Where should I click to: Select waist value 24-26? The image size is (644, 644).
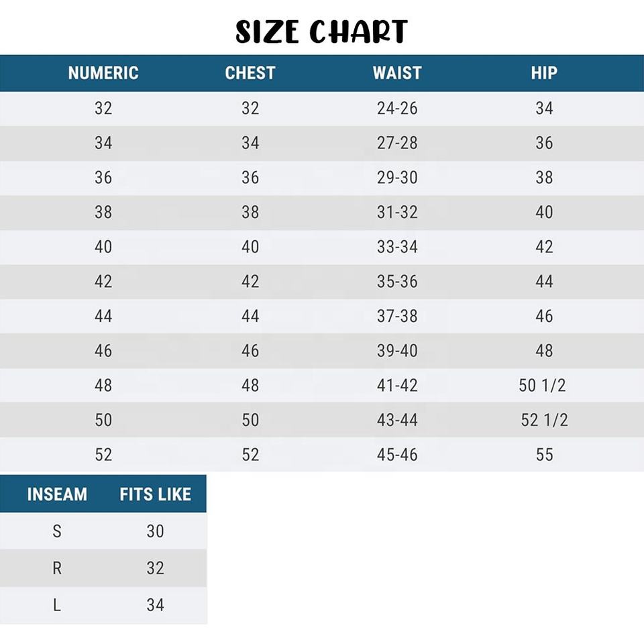tap(397, 108)
